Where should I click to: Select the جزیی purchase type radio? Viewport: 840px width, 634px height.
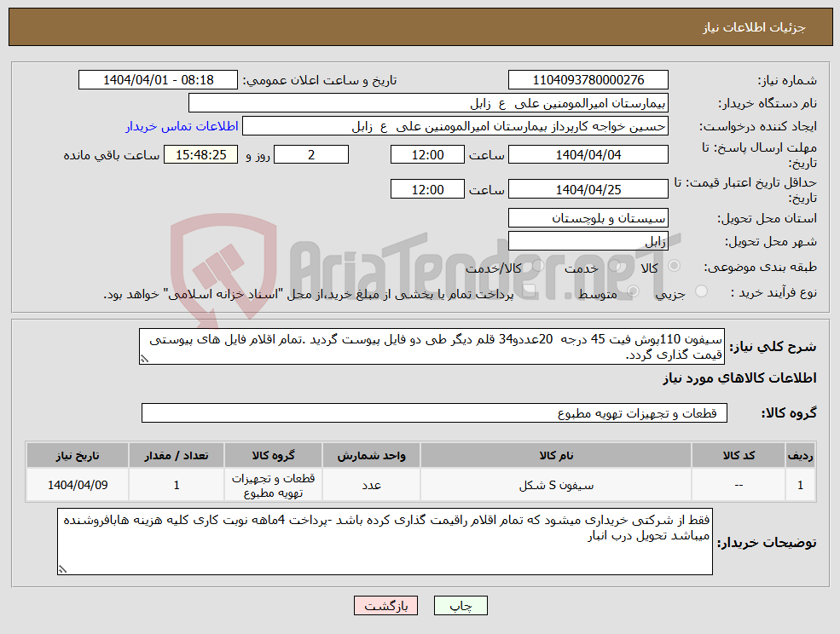click(x=701, y=291)
